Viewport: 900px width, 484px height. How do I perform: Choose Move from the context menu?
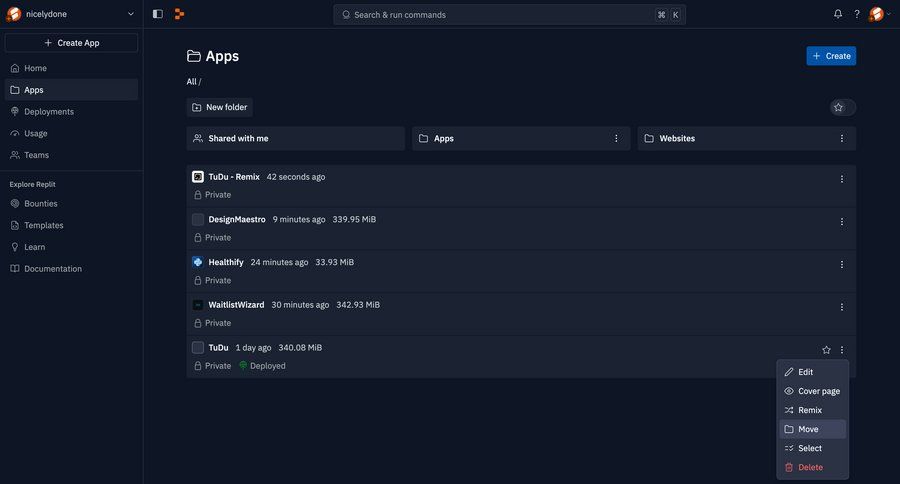tap(812, 429)
